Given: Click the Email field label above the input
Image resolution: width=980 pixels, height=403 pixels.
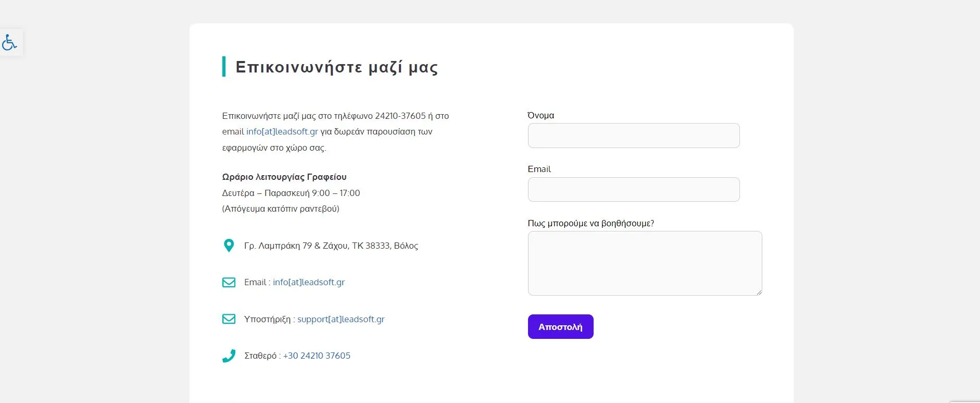Looking at the screenshot, I should pyautogui.click(x=539, y=169).
